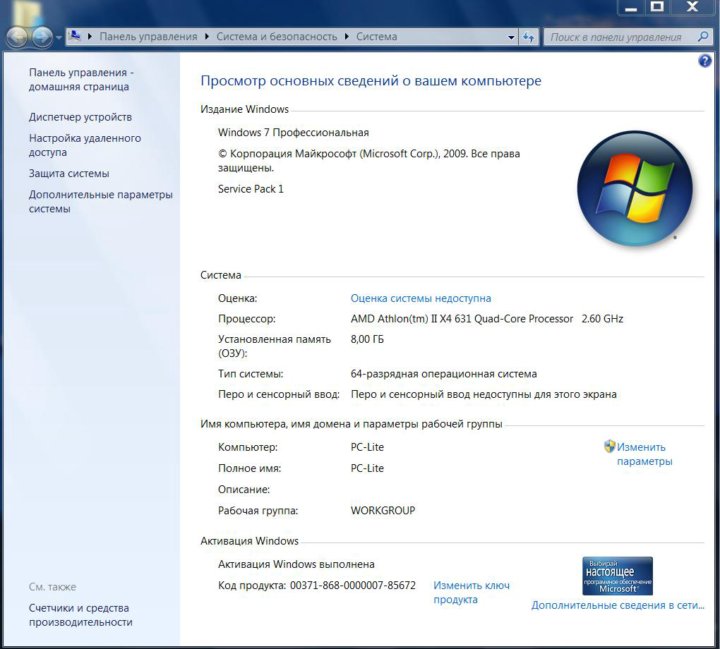Click the AMD Athlon processor name text
This screenshot has width=720, height=649.
pos(462,319)
